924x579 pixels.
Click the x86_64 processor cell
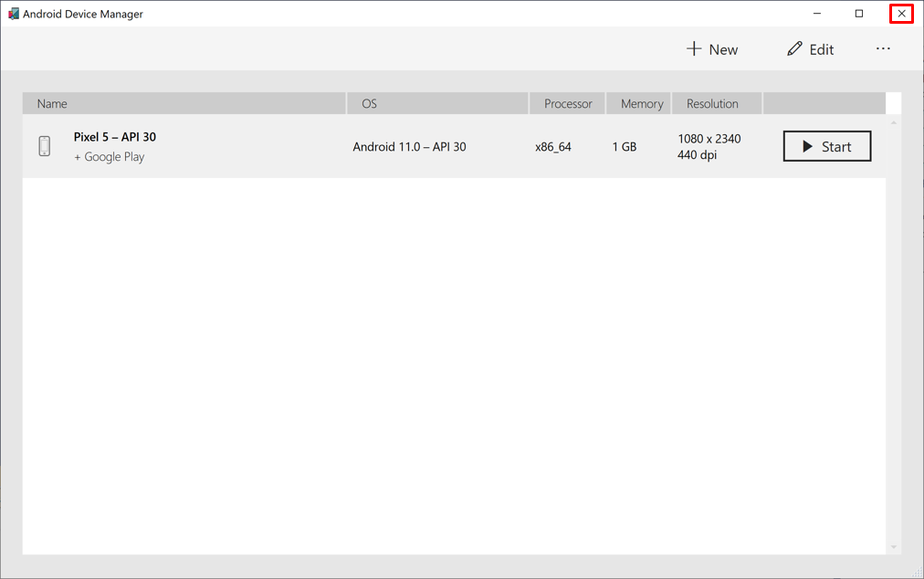553,146
